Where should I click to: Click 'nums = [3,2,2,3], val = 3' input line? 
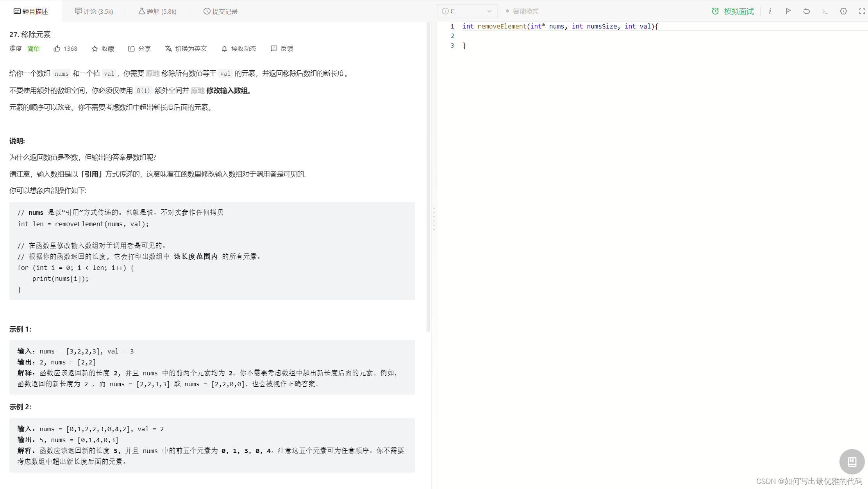[87, 351]
